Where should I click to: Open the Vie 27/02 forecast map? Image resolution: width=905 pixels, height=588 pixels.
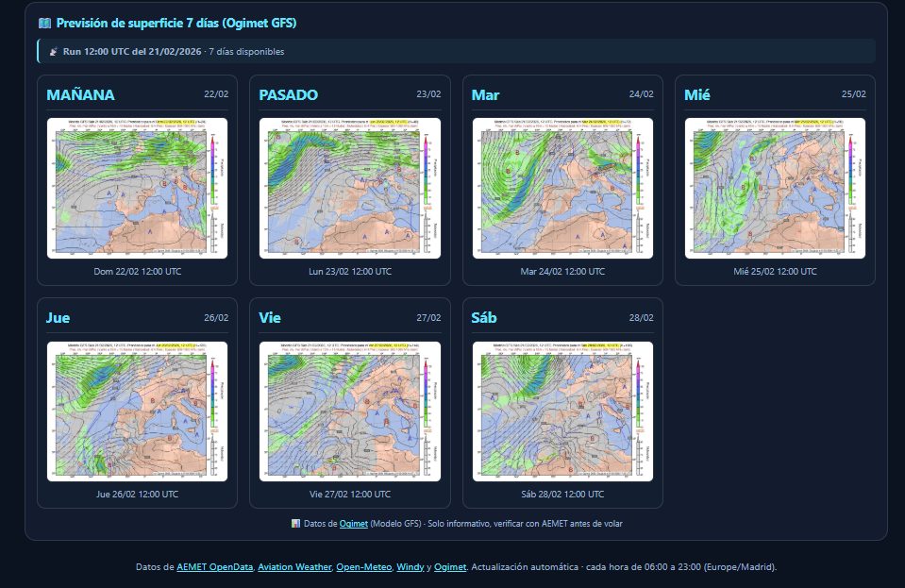350,412
